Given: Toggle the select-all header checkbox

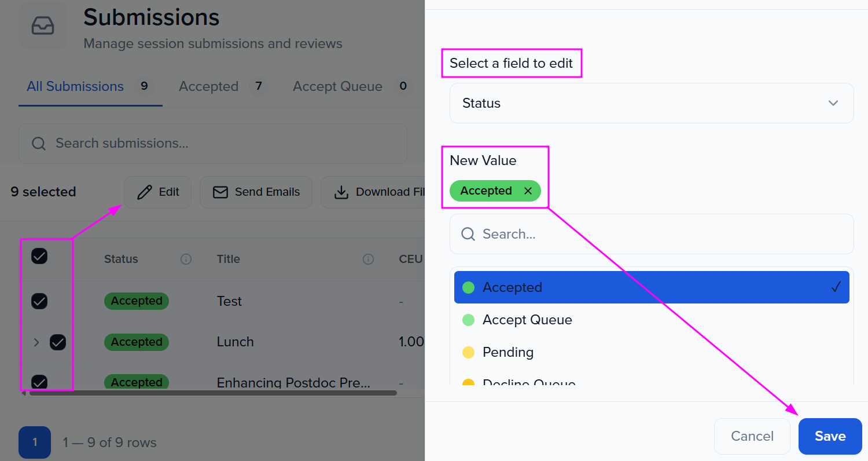Looking at the screenshot, I should tap(39, 256).
